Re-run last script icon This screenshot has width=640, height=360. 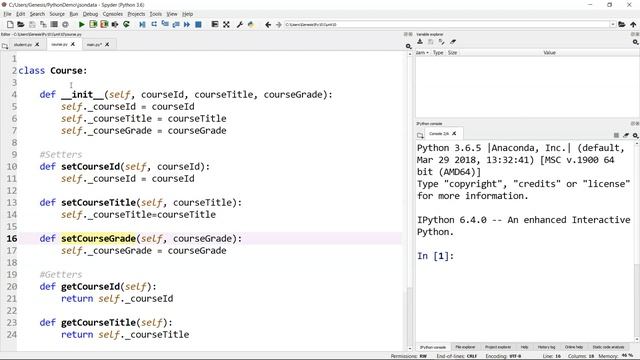pos(127,24)
